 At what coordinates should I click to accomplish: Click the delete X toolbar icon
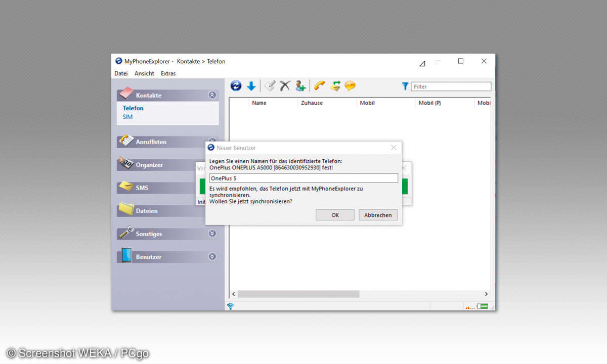point(285,86)
